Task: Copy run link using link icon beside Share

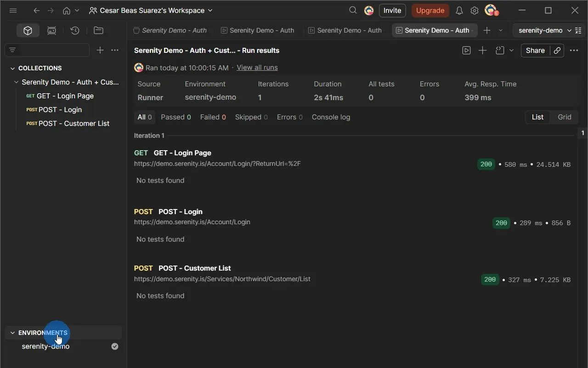Action: [557, 51]
